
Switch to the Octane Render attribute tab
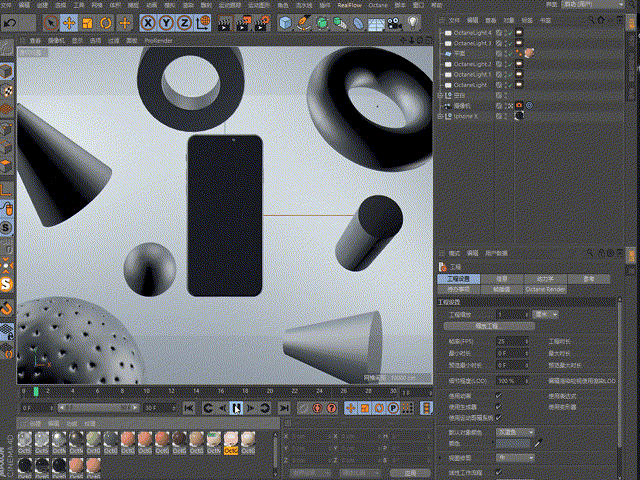[x=545, y=289]
